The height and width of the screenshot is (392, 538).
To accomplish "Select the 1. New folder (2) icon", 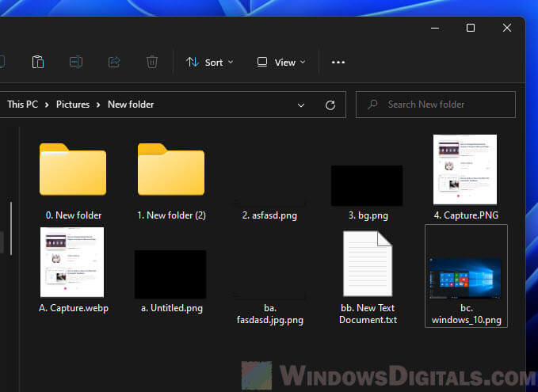I will 170,169.
